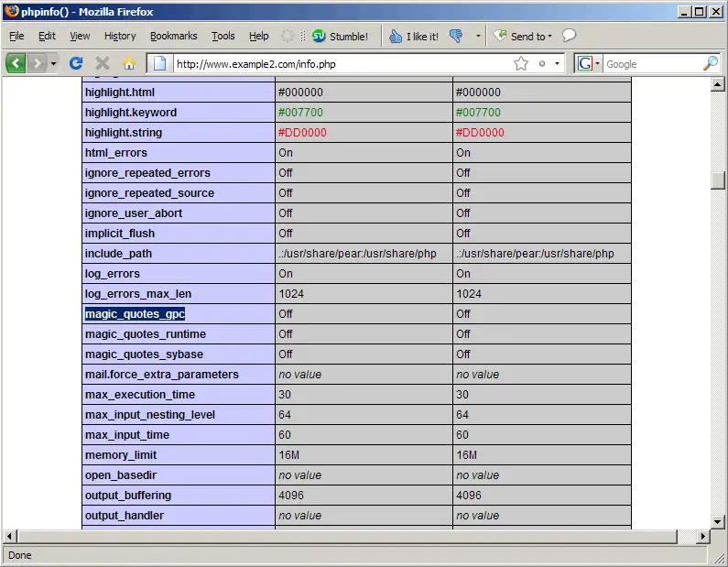Open the History menu
The image size is (728, 567).
119,37
